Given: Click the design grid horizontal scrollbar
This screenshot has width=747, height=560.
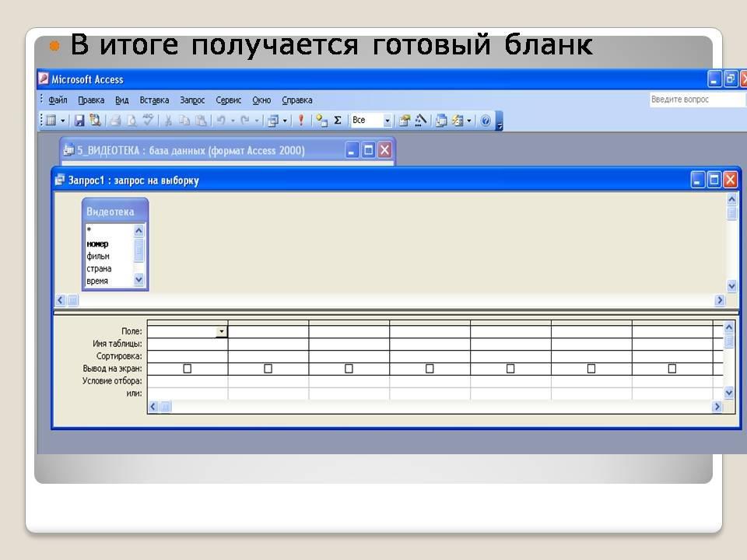Looking at the screenshot, I should [436, 407].
